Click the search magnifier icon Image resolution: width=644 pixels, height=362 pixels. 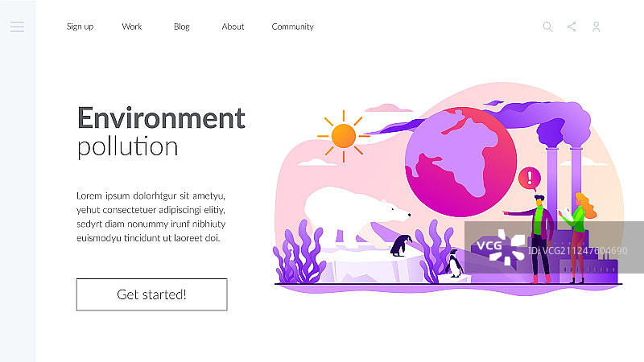pos(547,27)
